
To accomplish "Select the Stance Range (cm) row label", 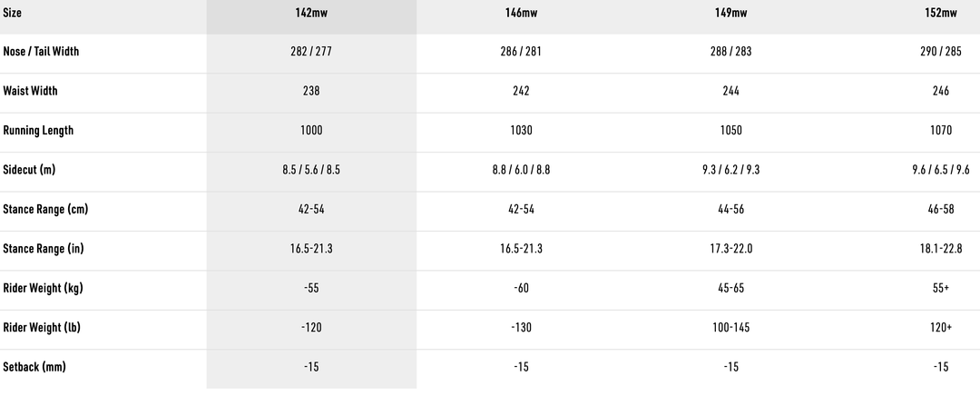I will tap(45, 209).
